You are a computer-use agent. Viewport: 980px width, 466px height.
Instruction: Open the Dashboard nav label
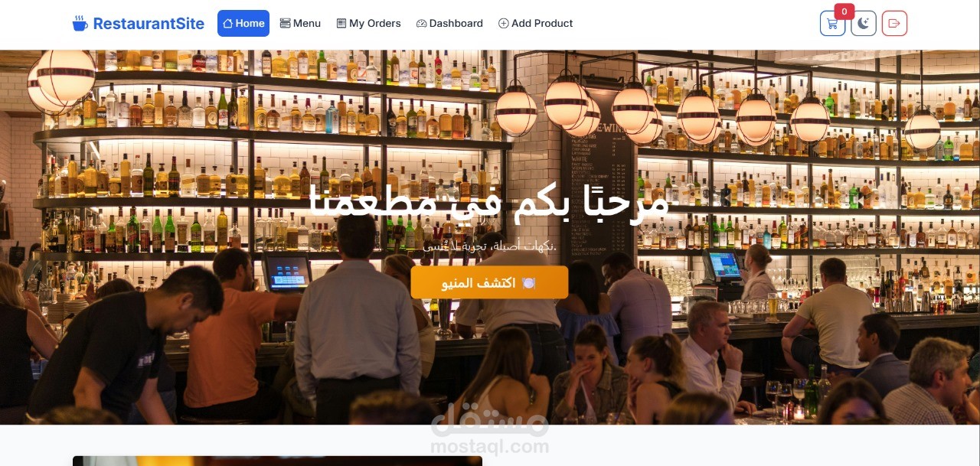click(456, 24)
